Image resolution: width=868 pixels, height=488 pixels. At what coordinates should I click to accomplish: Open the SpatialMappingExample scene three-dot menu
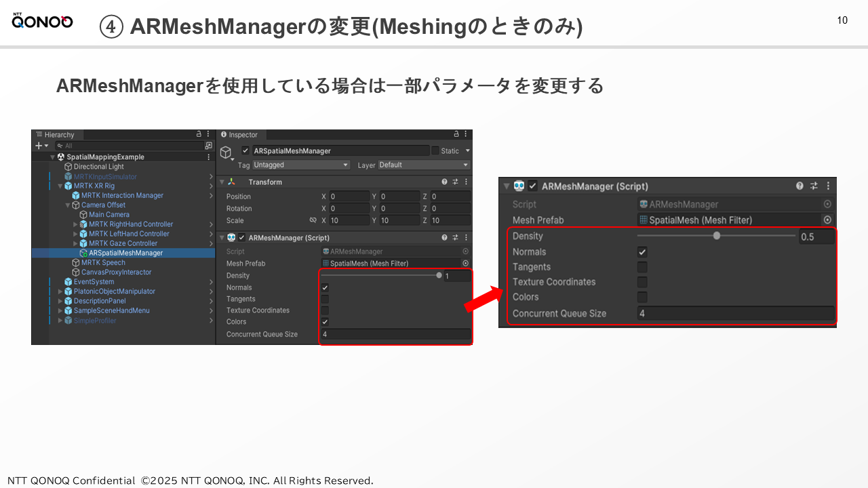(x=208, y=157)
